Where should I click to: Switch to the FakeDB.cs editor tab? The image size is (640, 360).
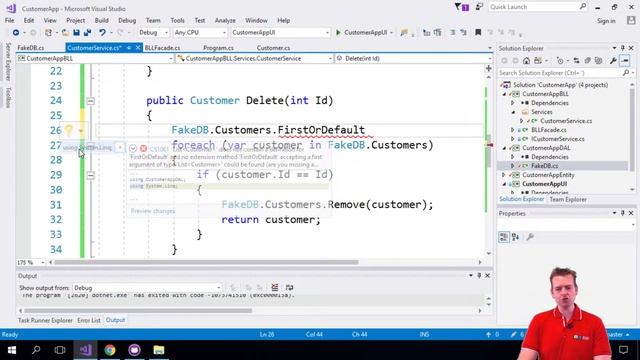click(x=31, y=48)
